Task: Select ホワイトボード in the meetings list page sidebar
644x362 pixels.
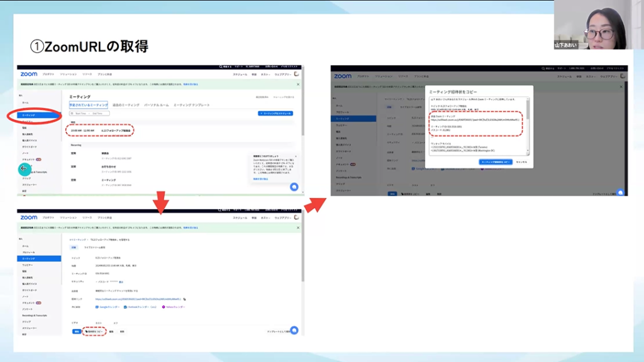Action: (x=30, y=146)
